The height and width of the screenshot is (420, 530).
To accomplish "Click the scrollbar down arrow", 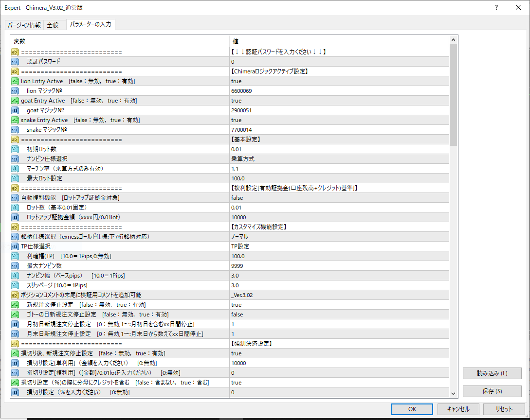I will (x=453, y=394).
